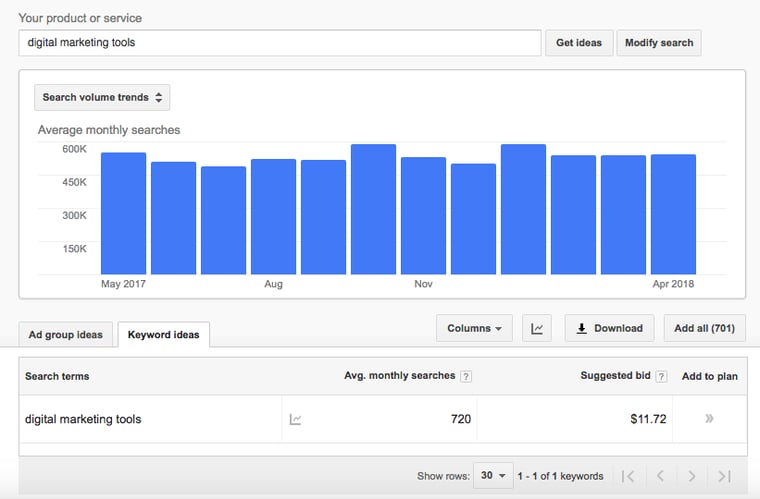Open the Search volume trends dropdown
760x499 pixels.
[x=102, y=97]
